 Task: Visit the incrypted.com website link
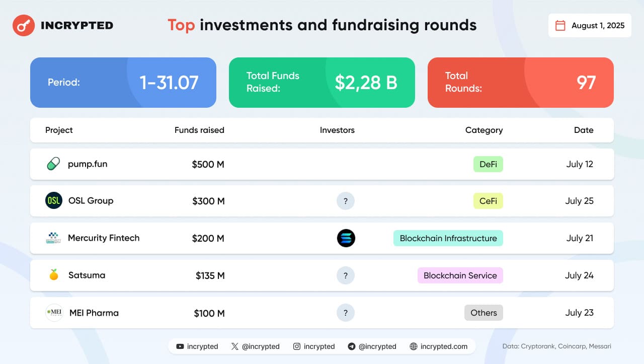[438, 346]
